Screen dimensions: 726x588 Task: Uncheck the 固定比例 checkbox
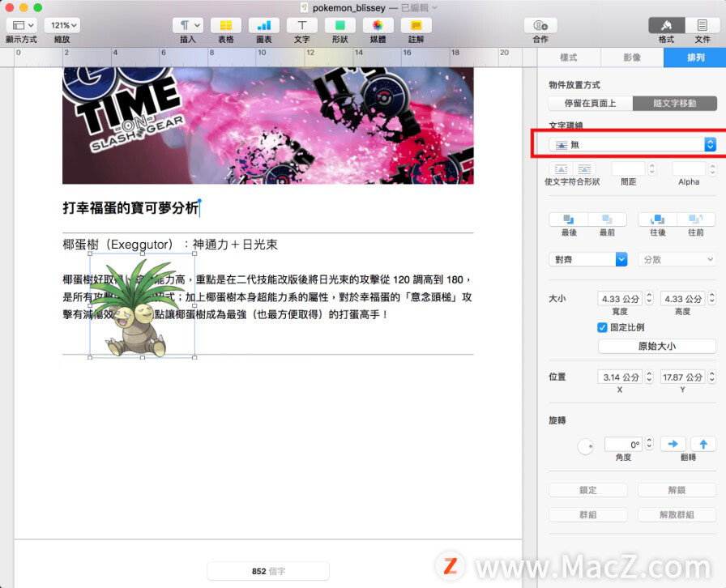602,327
